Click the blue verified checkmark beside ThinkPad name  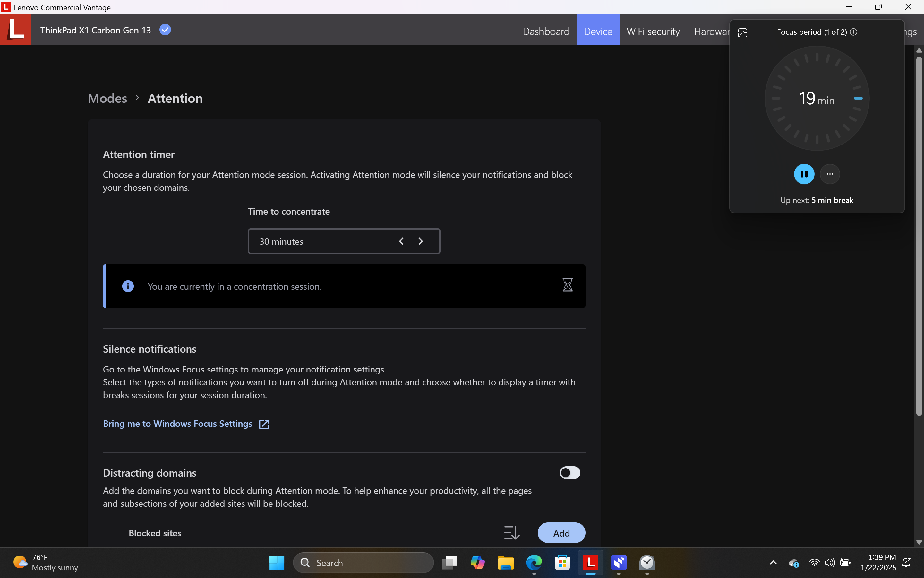click(x=165, y=30)
